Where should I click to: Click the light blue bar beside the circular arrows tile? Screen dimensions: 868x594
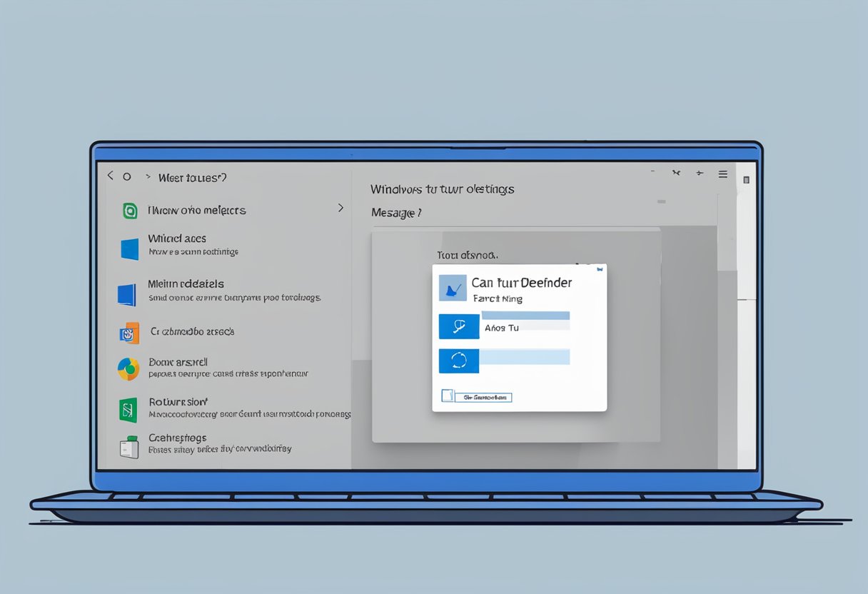[525, 357]
